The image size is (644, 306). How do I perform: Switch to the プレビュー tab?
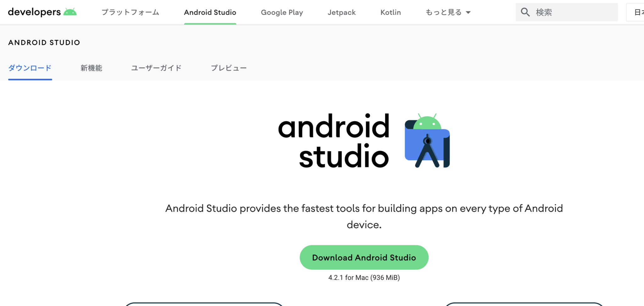pos(229,68)
